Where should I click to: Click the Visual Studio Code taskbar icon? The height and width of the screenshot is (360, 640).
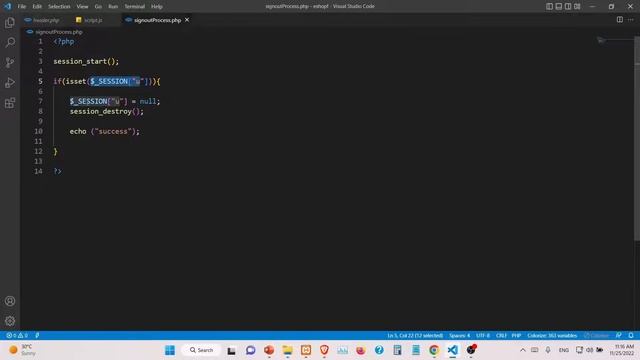[x=452, y=350]
